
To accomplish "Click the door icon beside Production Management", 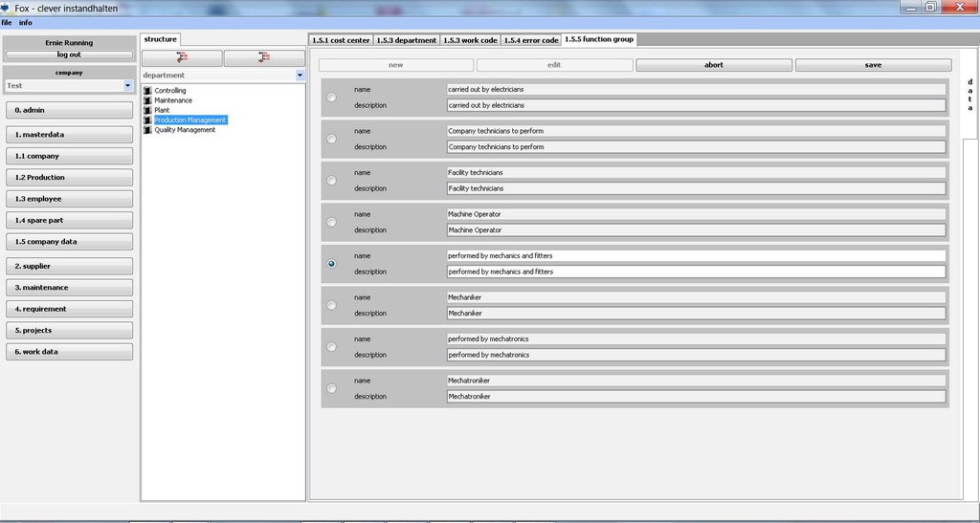I will tap(147, 120).
